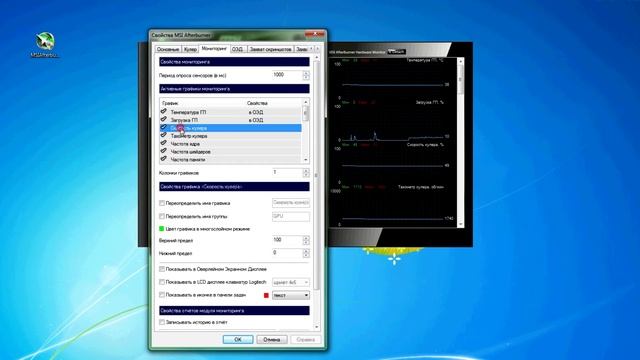Decrease the sensor polling period value

click(306, 78)
